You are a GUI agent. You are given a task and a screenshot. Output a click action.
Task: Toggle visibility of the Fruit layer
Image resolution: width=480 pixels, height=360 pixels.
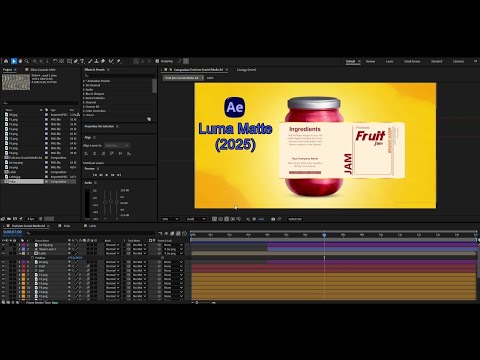(3, 266)
